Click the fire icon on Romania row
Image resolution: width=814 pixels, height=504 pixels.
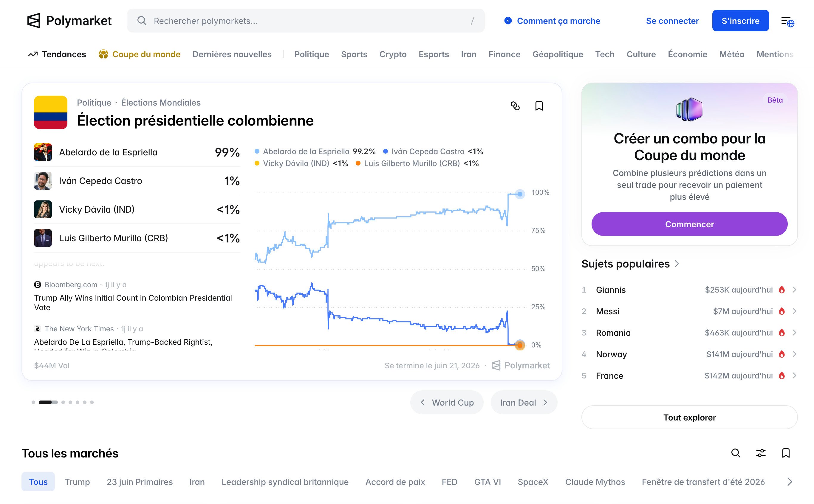tap(782, 333)
